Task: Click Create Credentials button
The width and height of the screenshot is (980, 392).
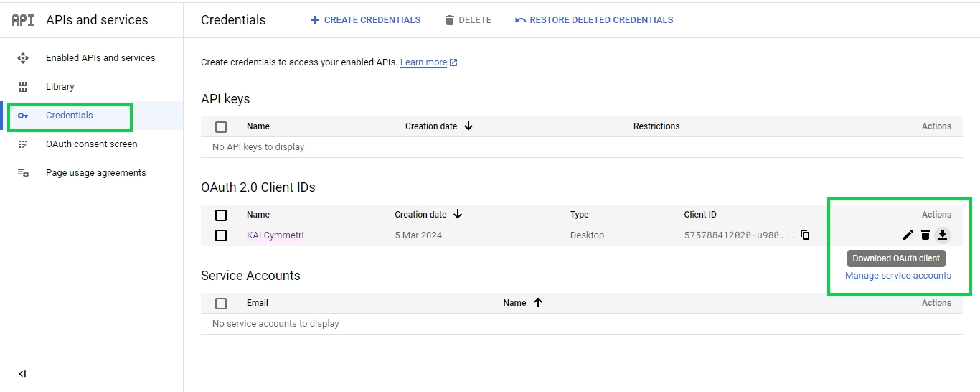Action: 365,20
